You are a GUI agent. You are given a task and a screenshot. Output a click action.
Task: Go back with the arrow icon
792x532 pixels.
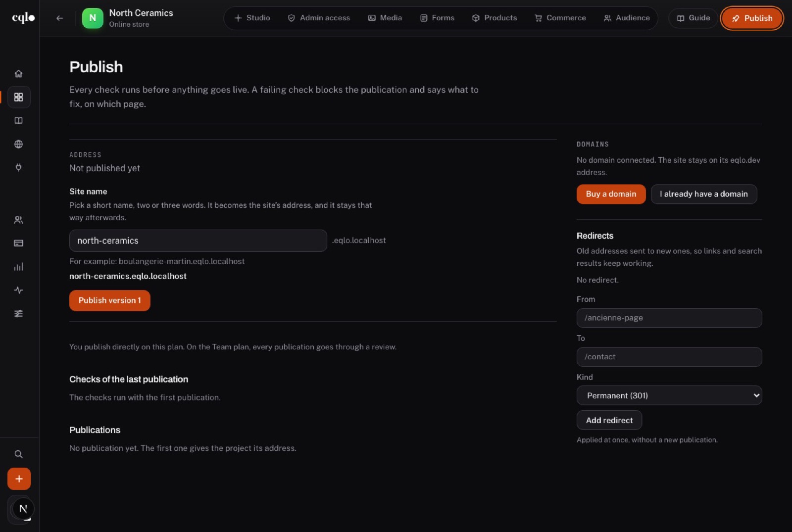click(x=60, y=18)
